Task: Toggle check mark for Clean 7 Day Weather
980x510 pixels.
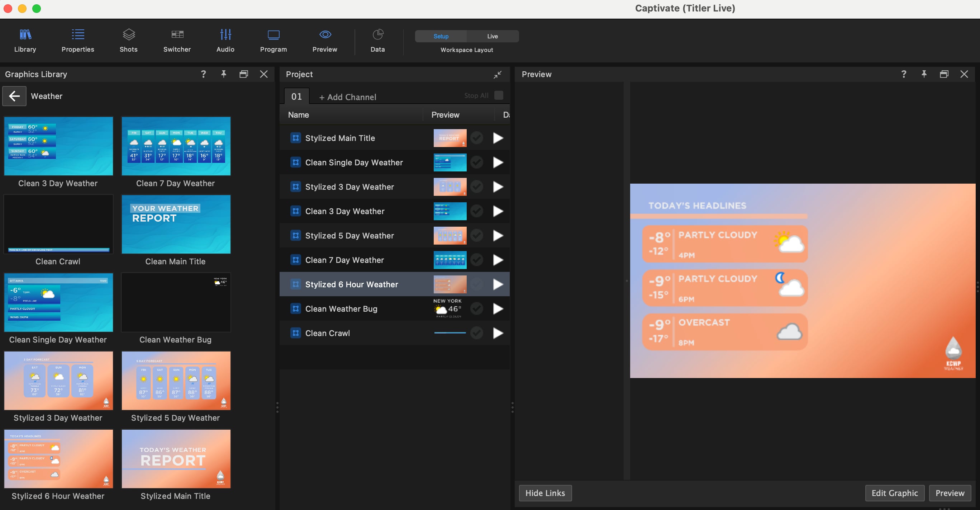Action: click(x=477, y=260)
